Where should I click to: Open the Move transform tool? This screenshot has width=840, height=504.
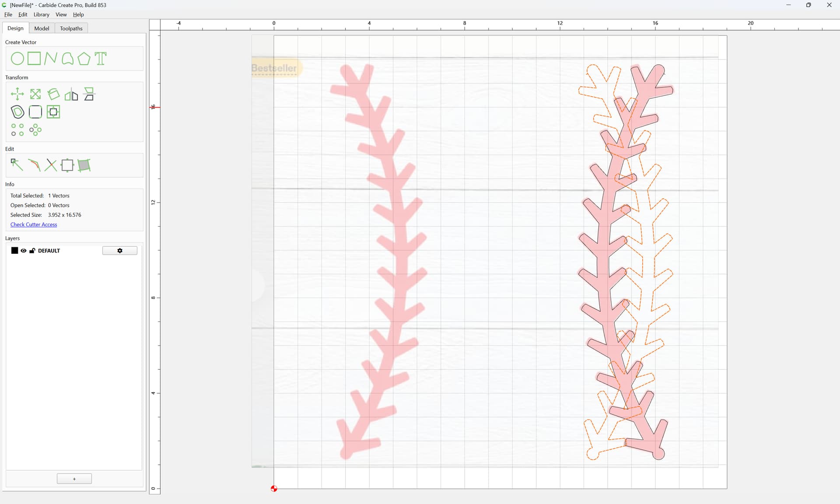[17, 94]
